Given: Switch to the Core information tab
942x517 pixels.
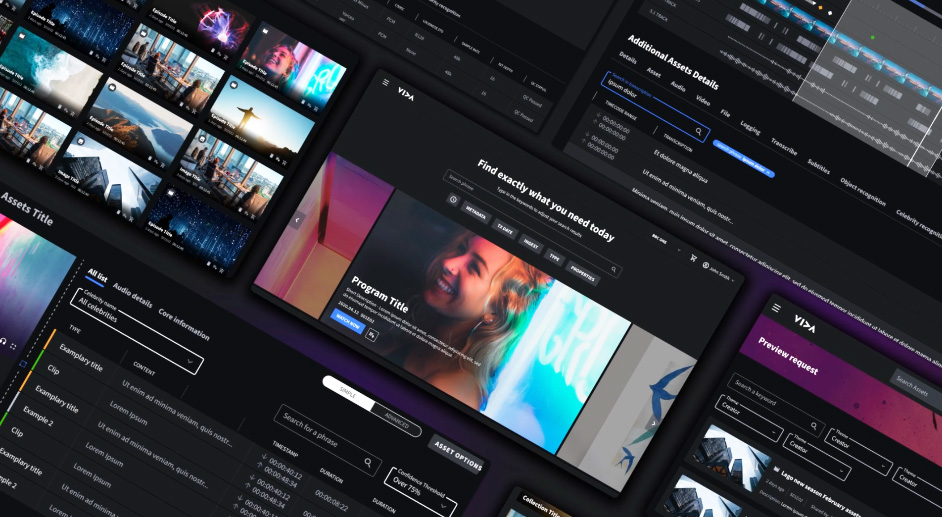Looking at the screenshot, I should (184, 324).
